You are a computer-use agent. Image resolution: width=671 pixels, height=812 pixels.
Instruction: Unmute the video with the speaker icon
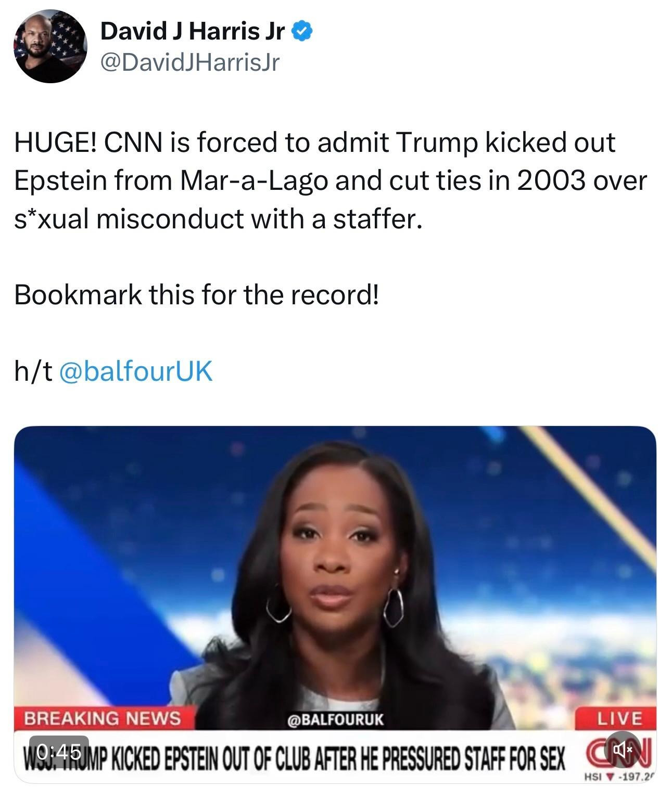(x=623, y=750)
